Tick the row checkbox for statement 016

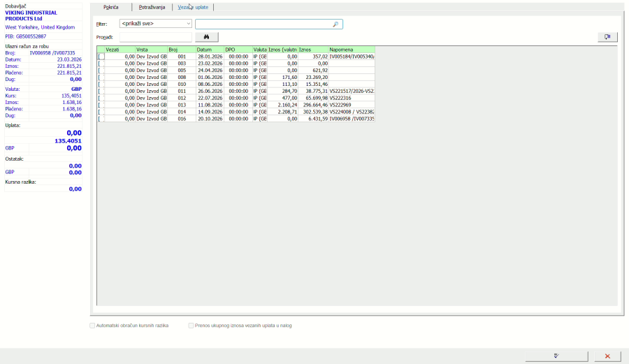click(x=101, y=119)
